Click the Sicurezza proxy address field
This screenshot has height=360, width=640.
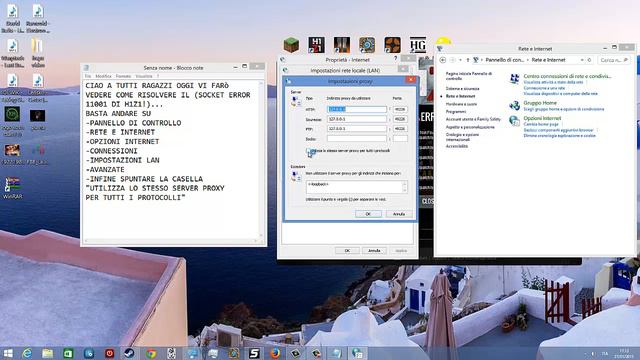click(x=357, y=119)
